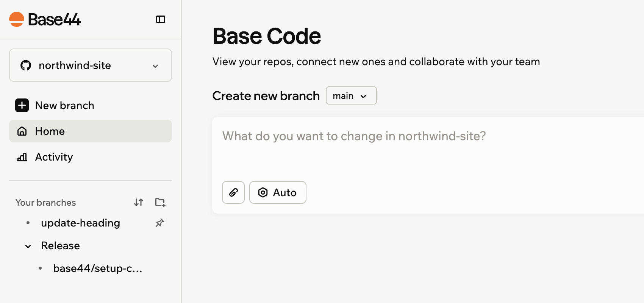Click the plus icon for New branch
The height and width of the screenshot is (303, 644).
[x=22, y=105]
